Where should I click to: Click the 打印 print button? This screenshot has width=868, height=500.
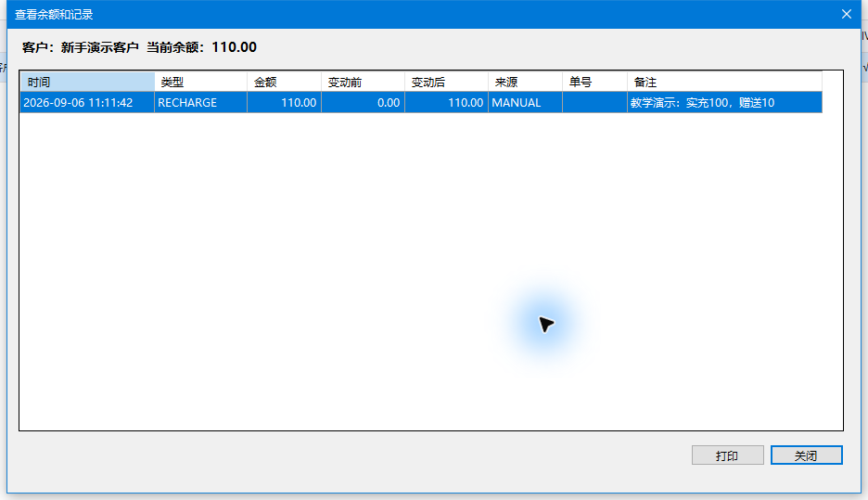727,455
